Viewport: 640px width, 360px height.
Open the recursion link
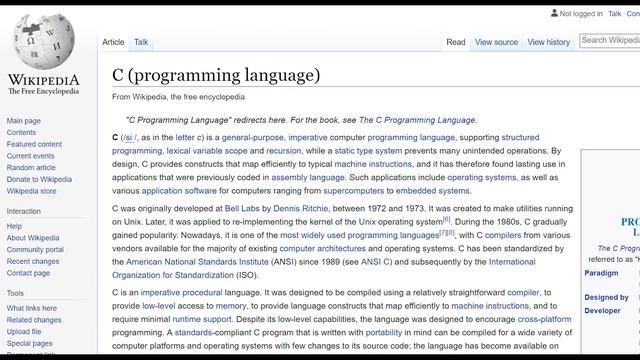(x=284, y=151)
